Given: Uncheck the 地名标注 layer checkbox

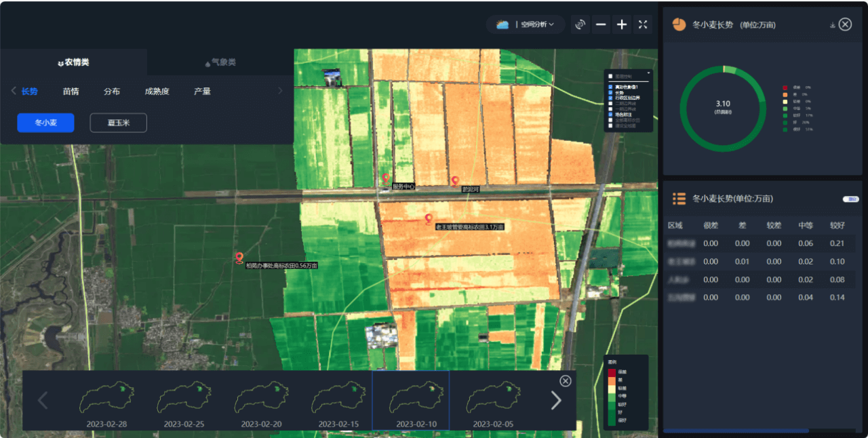Looking at the screenshot, I should pos(611,115).
